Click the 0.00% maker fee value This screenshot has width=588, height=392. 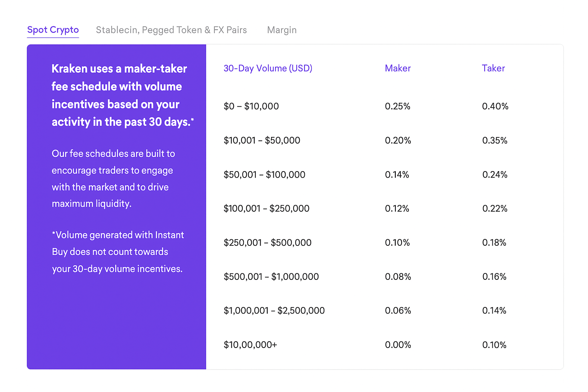(398, 345)
